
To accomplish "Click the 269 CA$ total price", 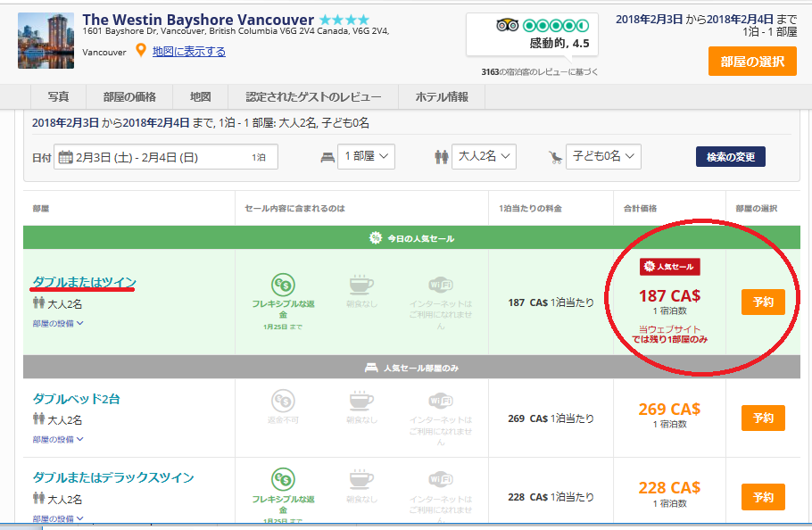I will (669, 409).
